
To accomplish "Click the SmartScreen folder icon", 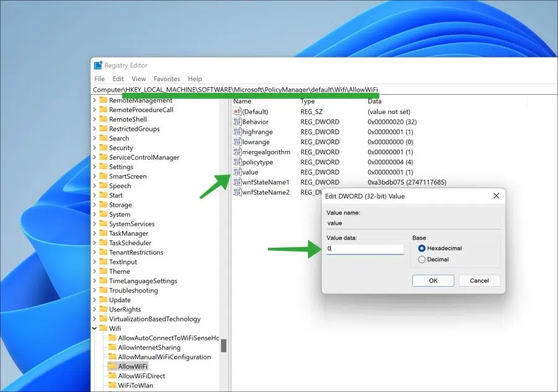I will [x=103, y=176].
